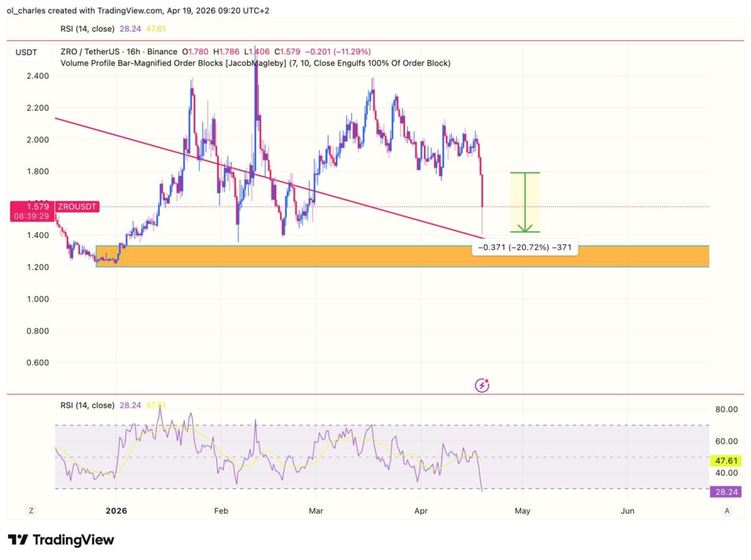Open the USDT unit selector at the top left
The image size is (751, 560).
[x=25, y=52]
